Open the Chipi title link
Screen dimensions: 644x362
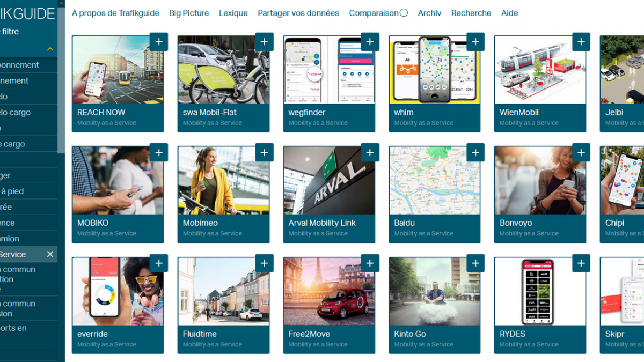coord(615,223)
